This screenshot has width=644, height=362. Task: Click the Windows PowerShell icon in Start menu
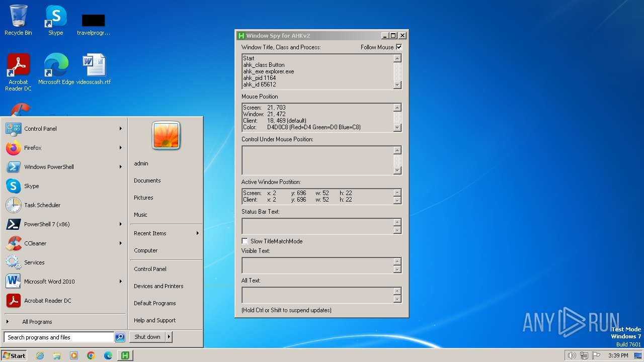click(14, 167)
